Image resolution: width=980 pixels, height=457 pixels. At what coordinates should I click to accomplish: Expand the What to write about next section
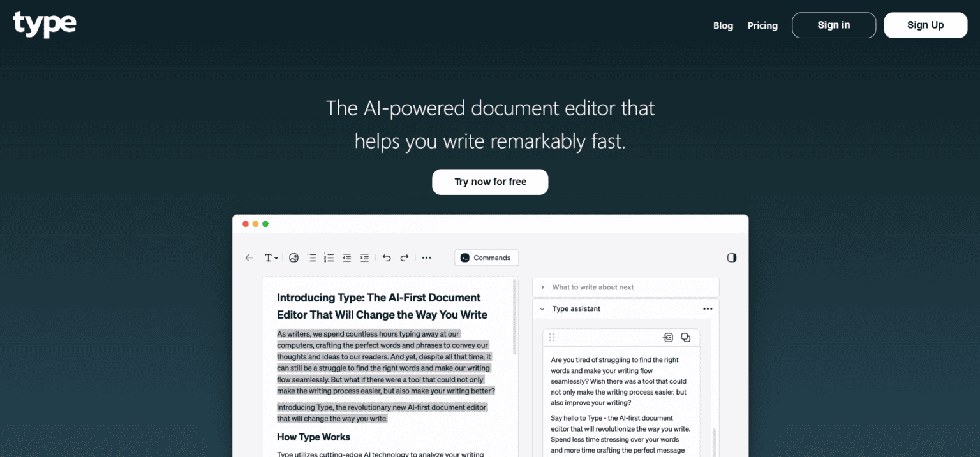542,287
